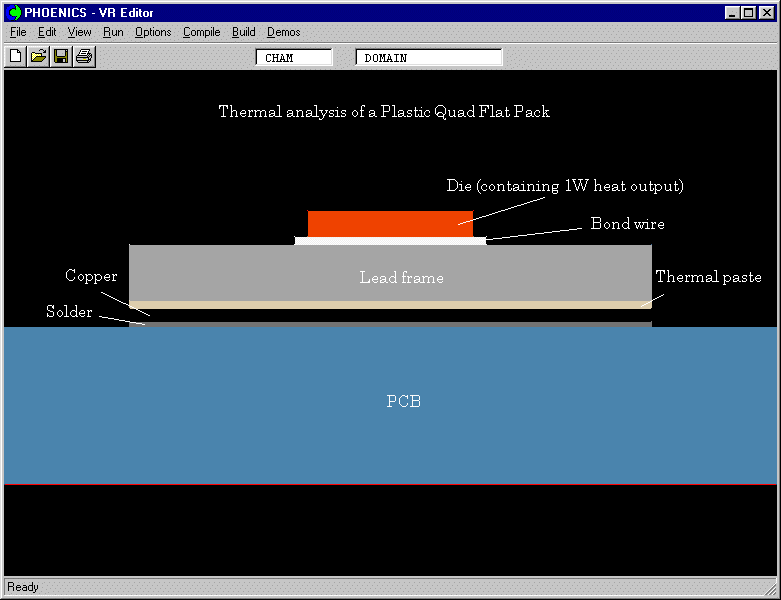Open the View menu
Viewport: 781px width, 600px height.
pos(79,32)
